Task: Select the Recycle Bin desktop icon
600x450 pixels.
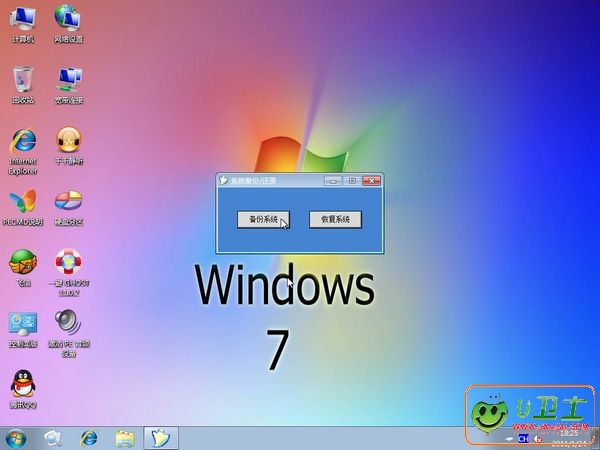Action: click(22, 80)
